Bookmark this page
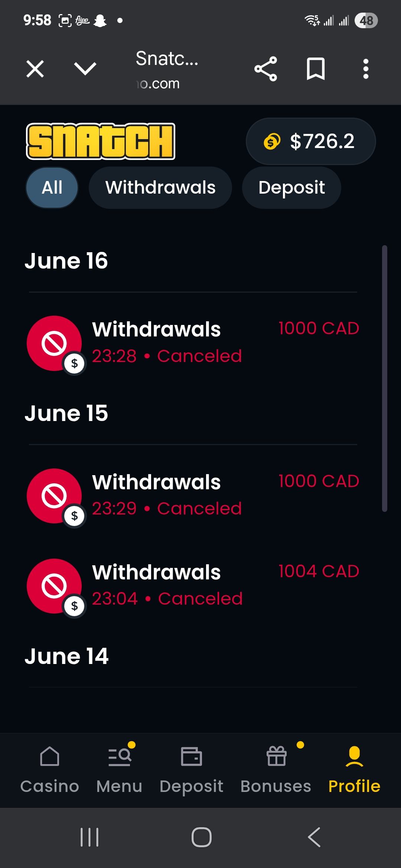401x868 pixels. tap(316, 69)
